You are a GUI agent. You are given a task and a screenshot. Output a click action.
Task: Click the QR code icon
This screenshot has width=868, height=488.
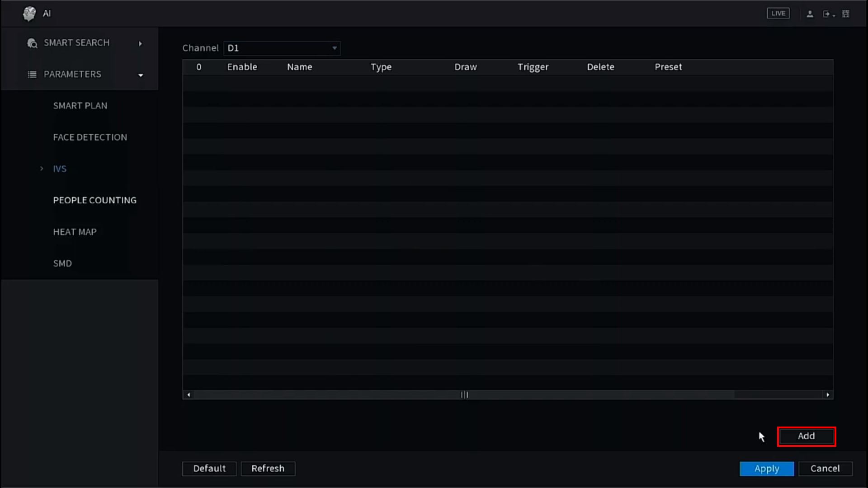pyautogui.click(x=845, y=14)
